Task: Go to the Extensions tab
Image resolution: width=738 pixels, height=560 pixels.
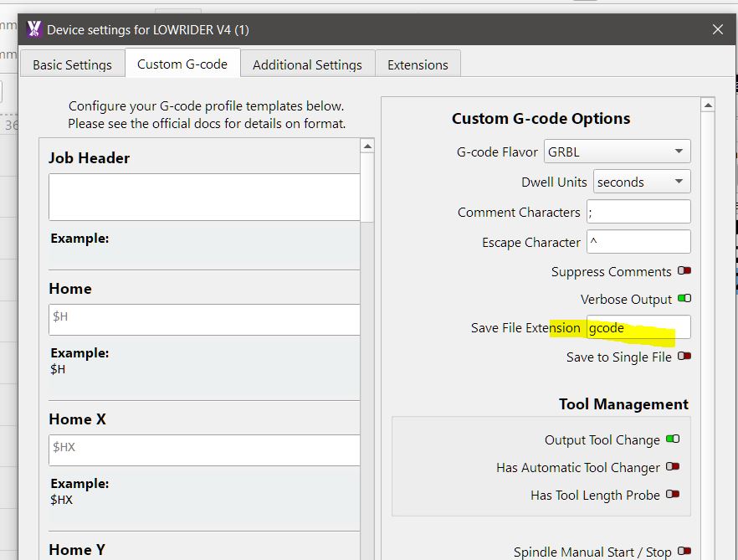Action: [418, 64]
